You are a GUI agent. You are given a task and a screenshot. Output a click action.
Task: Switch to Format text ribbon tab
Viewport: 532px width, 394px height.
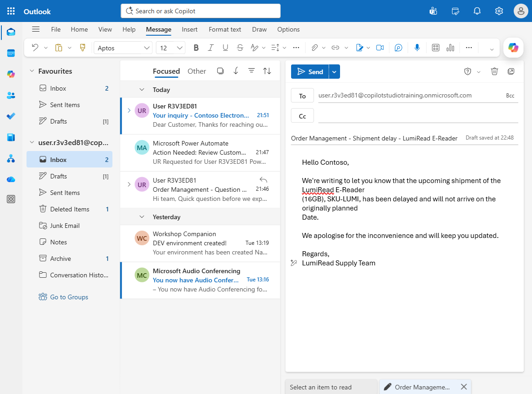(x=224, y=30)
